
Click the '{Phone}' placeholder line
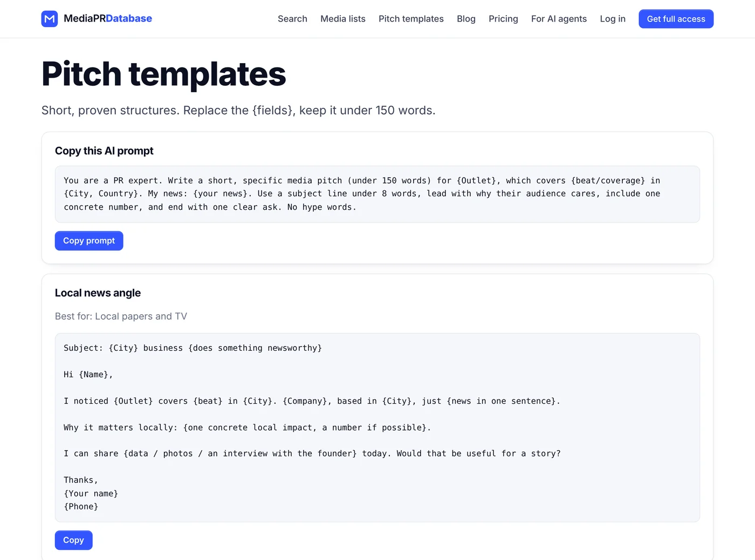(81, 507)
